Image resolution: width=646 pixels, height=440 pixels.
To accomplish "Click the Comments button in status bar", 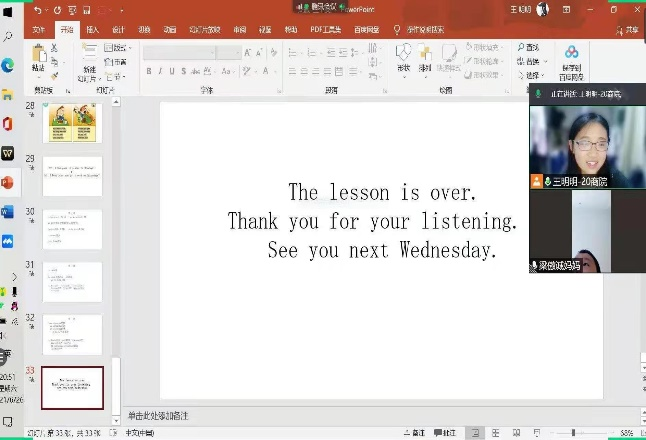I will 447,434.
